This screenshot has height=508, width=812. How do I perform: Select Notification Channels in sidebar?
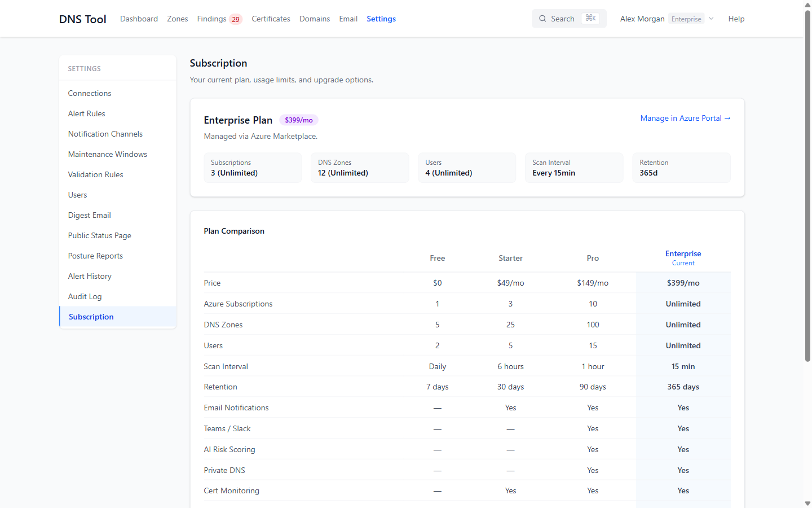click(x=118, y=134)
